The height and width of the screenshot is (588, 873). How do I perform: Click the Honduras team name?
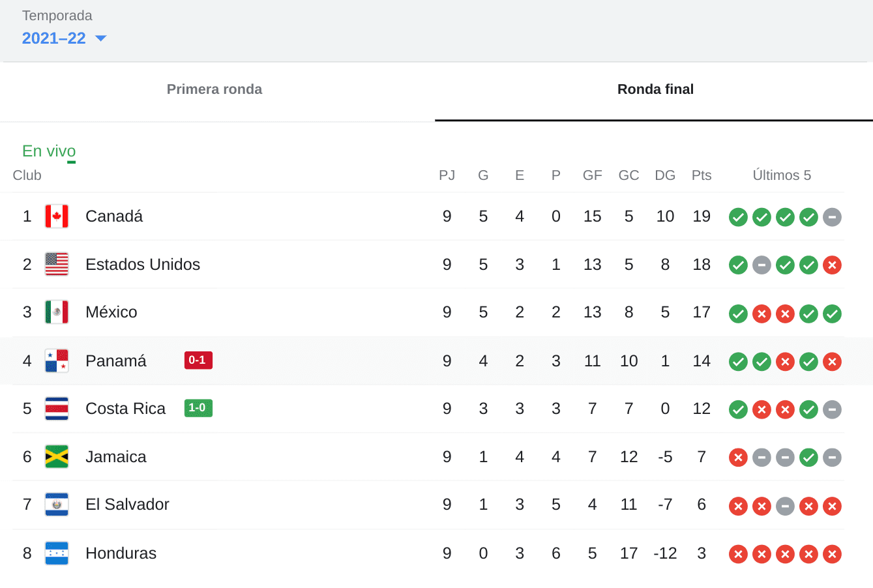(x=121, y=553)
